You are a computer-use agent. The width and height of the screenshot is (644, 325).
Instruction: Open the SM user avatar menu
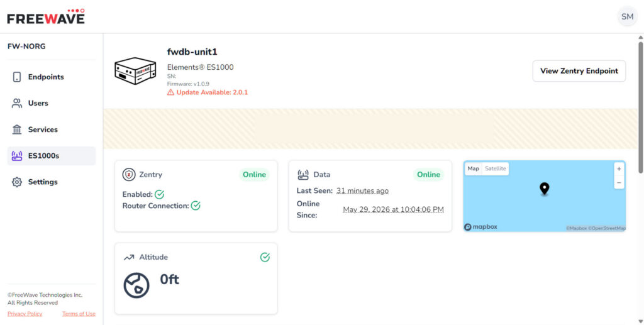(627, 17)
